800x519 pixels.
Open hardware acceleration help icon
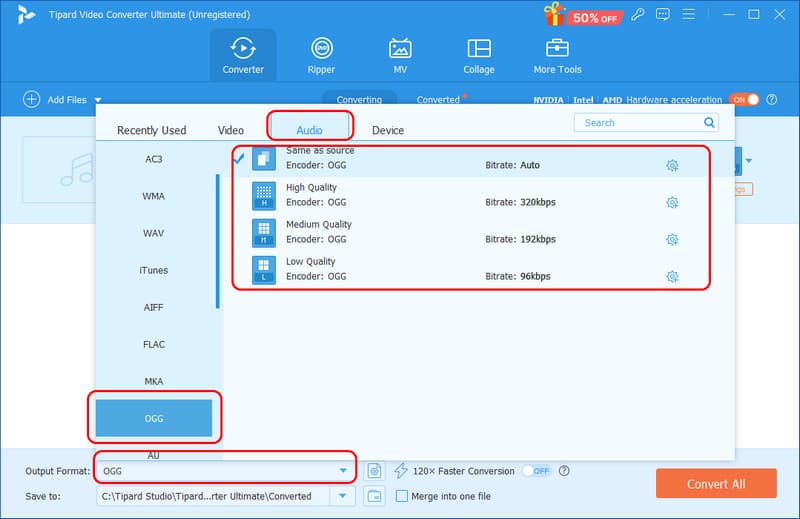(772, 100)
